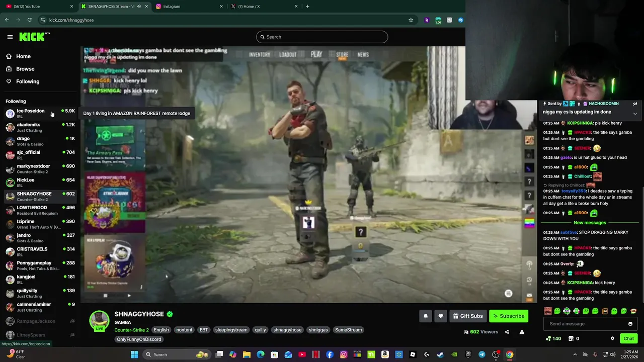Toggle stream notifications bell
Viewport: 644px width, 362px height.
[x=426, y=316]
